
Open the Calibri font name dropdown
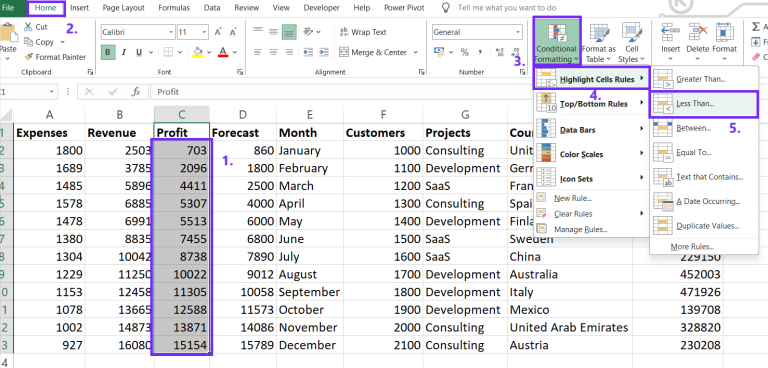[x=171, y=32]
